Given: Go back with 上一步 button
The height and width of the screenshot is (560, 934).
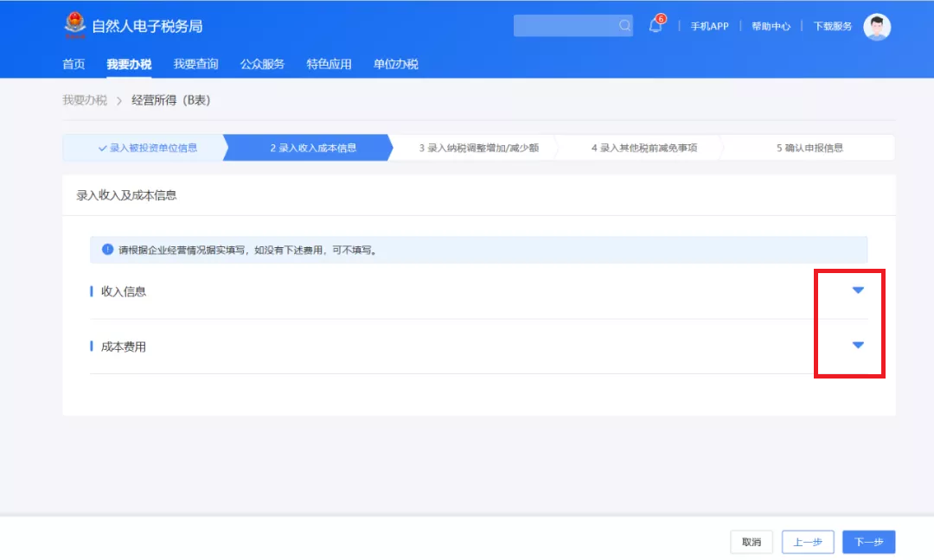Looking at the screenshot, I should tap(808, 542).
